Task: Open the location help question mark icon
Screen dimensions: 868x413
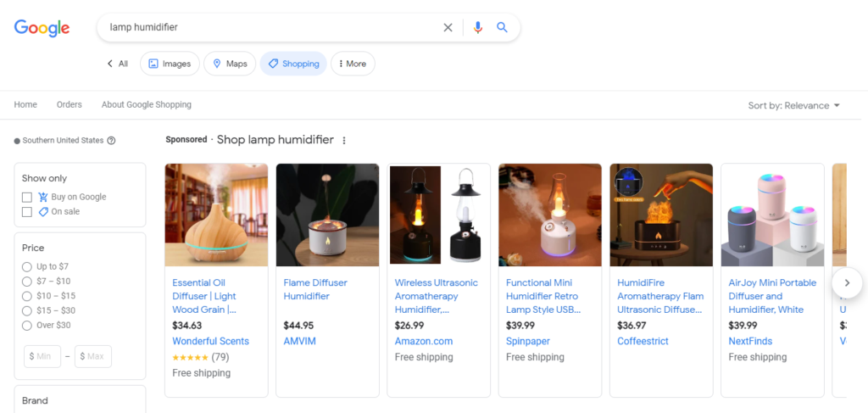Action: 111,141
